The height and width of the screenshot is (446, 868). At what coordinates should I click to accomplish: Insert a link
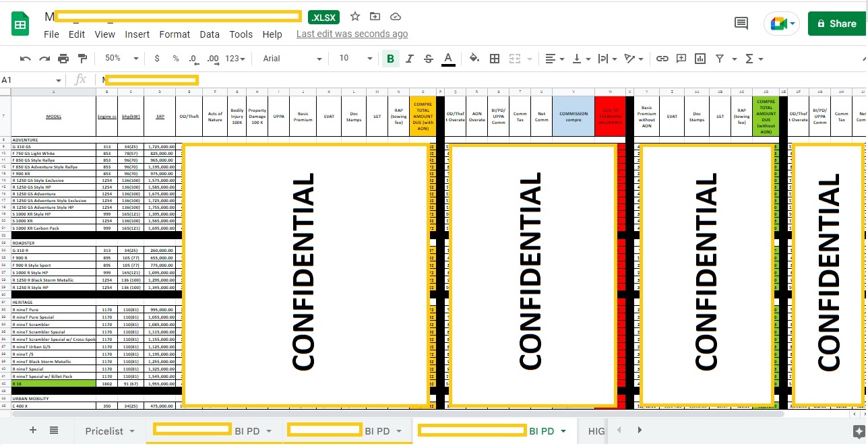click(x=662, y=59)
